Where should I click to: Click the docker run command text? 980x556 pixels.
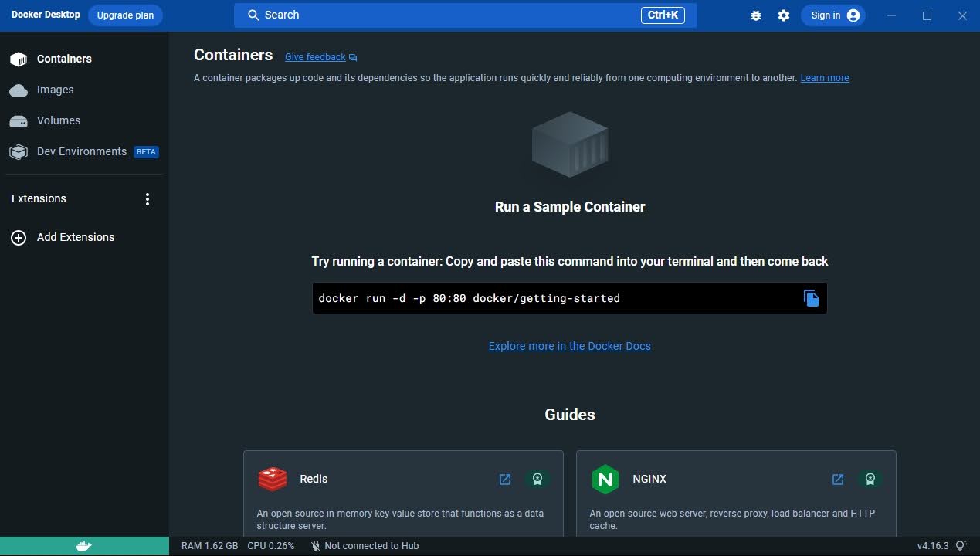coord(470,298)
